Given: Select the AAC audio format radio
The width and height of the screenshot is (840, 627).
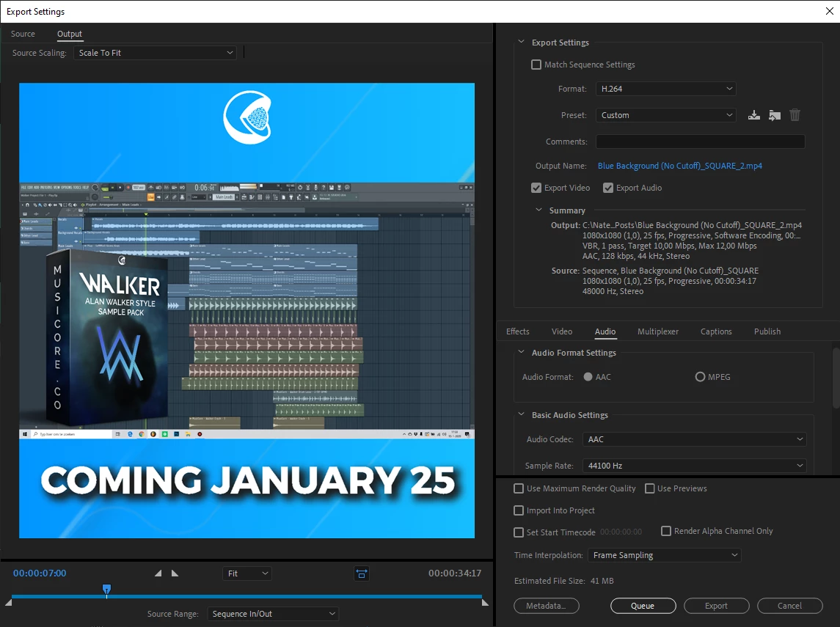Looking at the screenshot, I should coord(588,377).
